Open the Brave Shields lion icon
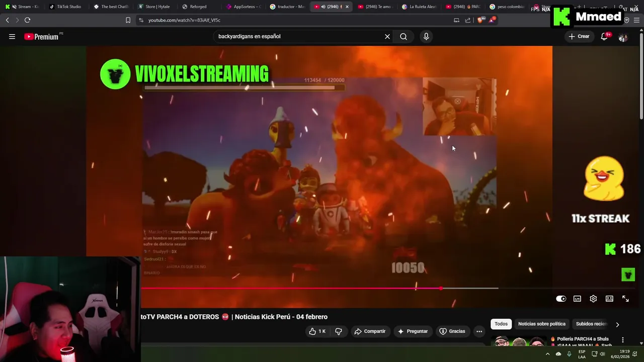The image size is (644, 362). 480,20
